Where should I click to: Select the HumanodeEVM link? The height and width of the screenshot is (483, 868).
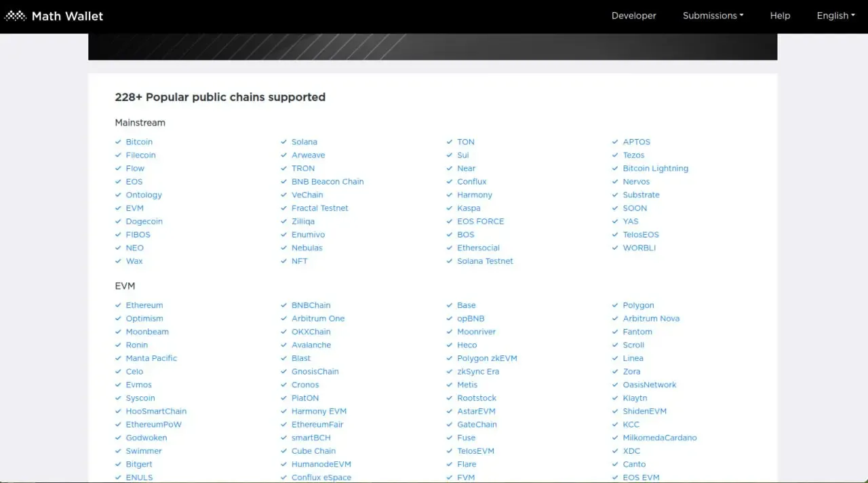tap(321, 464)
